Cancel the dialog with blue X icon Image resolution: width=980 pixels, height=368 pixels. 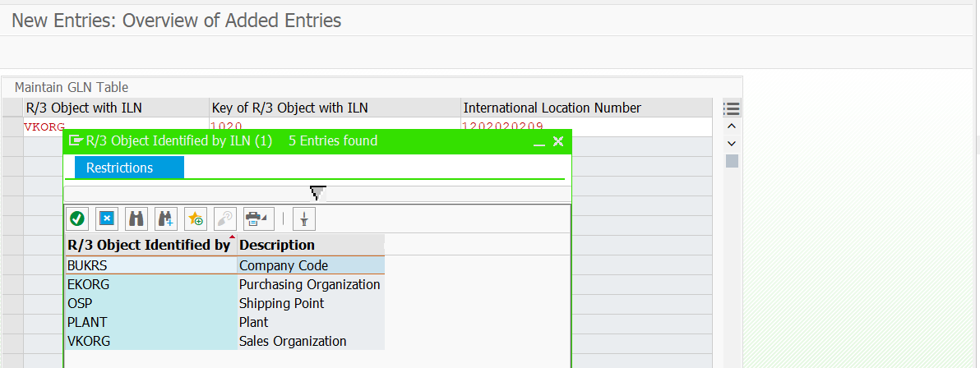pyautogui.click(x=107, y=218)
